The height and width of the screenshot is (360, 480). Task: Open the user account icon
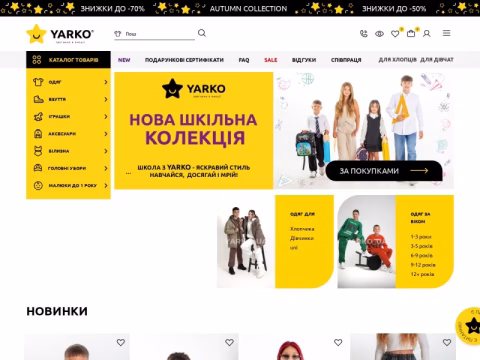[x=427, y=34]
